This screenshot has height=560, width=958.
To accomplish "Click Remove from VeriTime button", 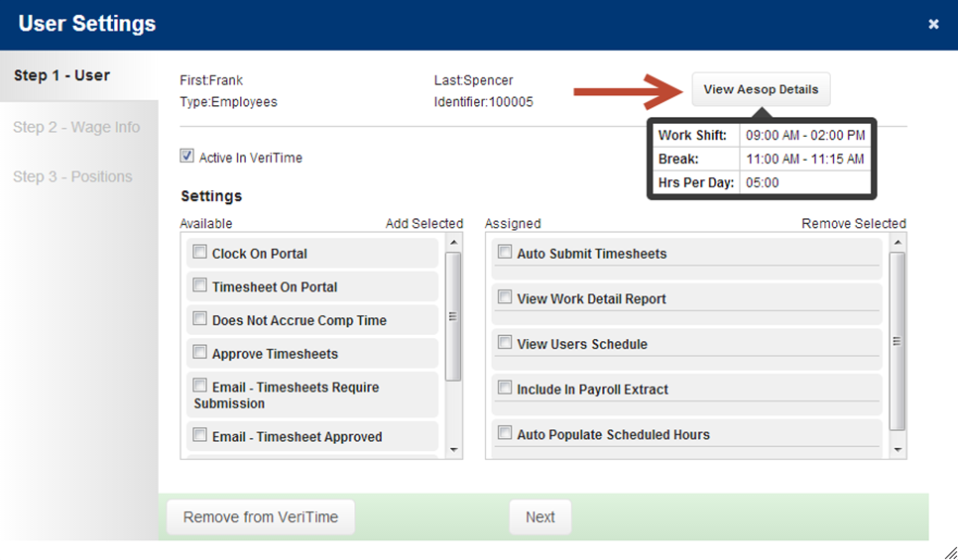I will coord(261,517).
